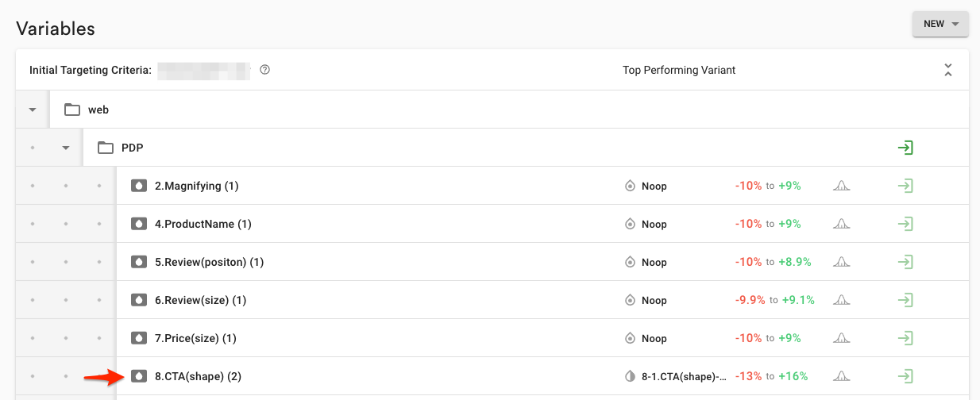980x400 pixels.
Task: Click variable icon next to 8.CTA(shape)
Action: pos(139,376)
